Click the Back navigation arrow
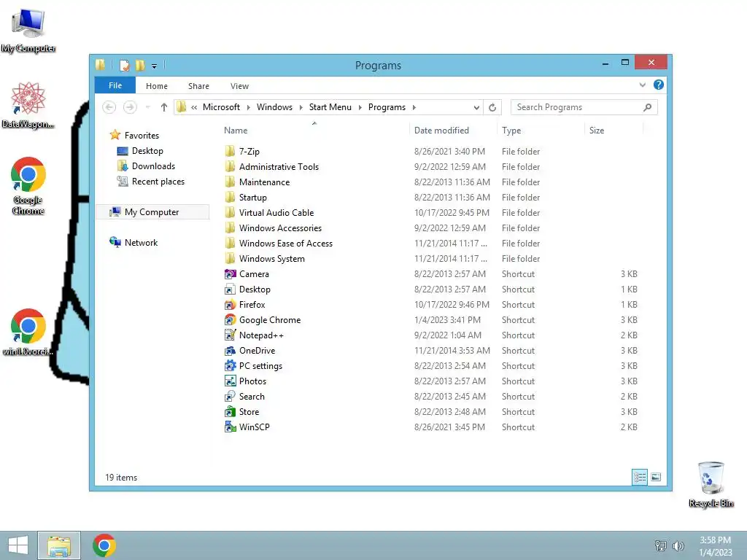 point(109,107)
